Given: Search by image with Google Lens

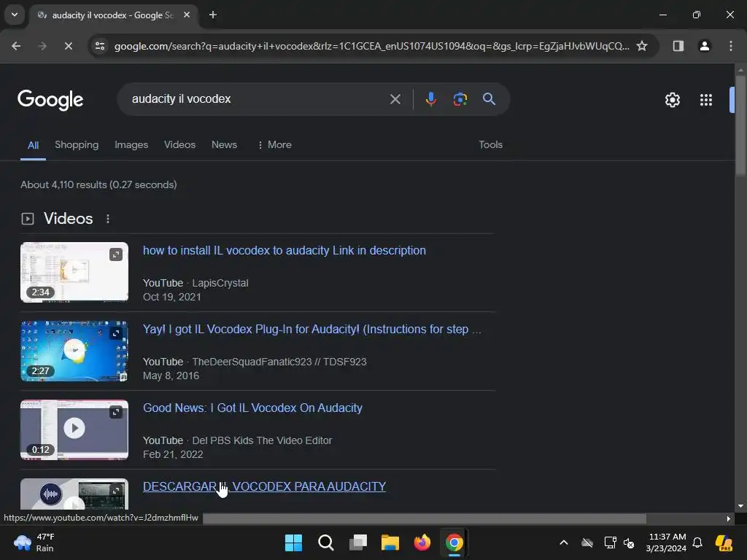Looking at the screenshot, I should [460, 99].
